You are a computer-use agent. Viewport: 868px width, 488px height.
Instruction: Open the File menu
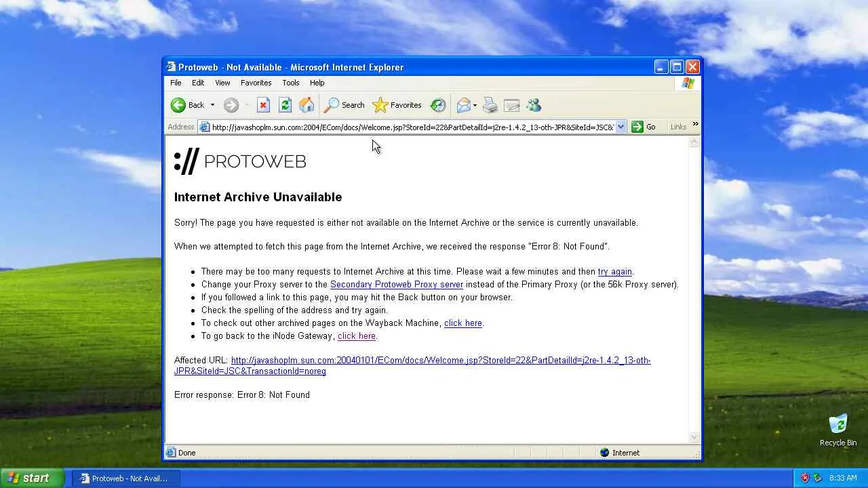pyautogui.click(x=176, y=83)
